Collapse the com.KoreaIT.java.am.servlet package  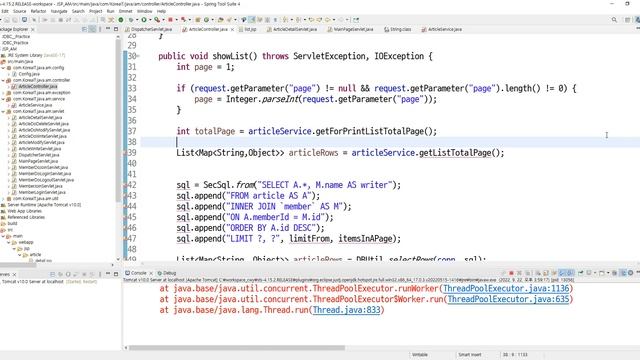pos(3,111)
